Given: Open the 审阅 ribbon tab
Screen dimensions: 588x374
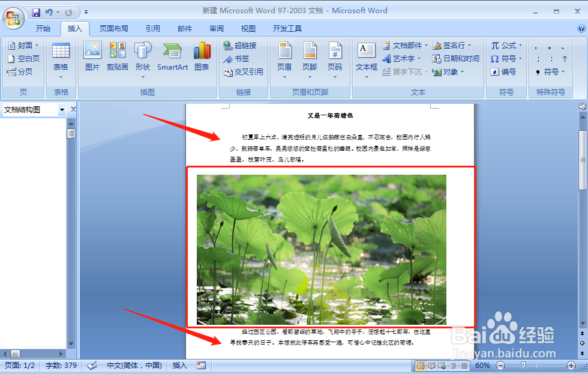Looking at the screenshot, I should click(x=216, y=28).
